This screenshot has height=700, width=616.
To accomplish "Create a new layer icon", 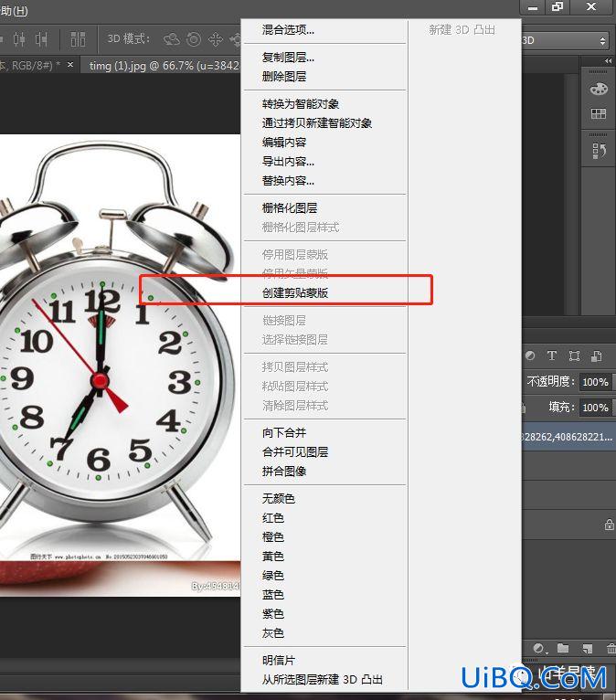I will (x=588, y=648).
